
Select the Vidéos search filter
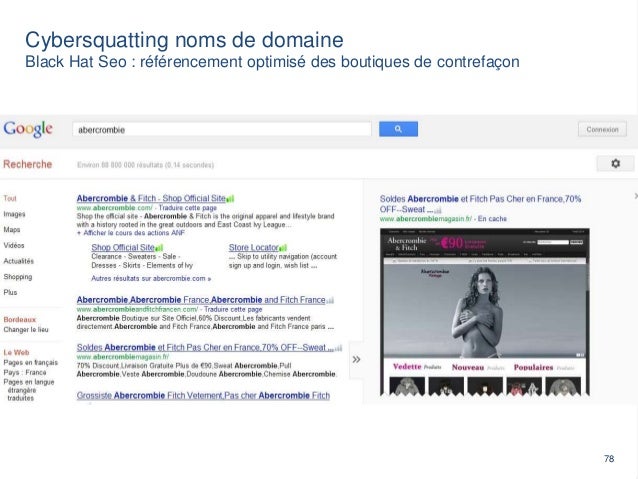click(x=14, y=245)
